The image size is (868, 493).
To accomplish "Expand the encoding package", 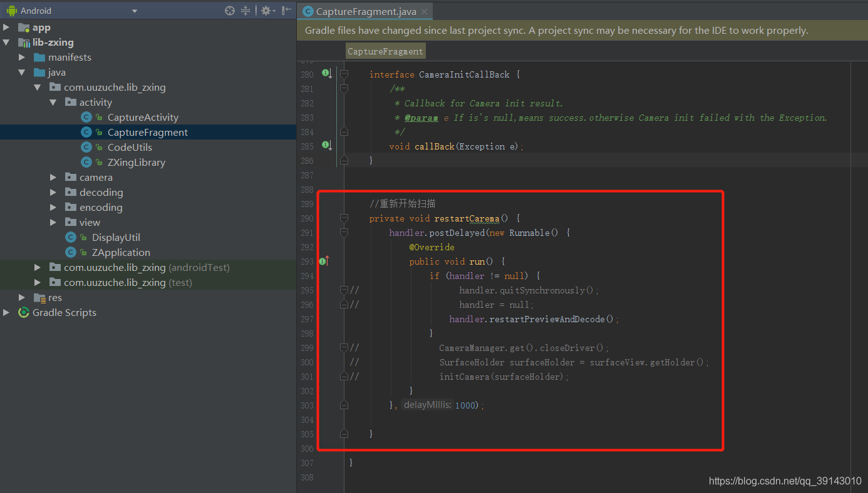I will (x=53, y=208).
